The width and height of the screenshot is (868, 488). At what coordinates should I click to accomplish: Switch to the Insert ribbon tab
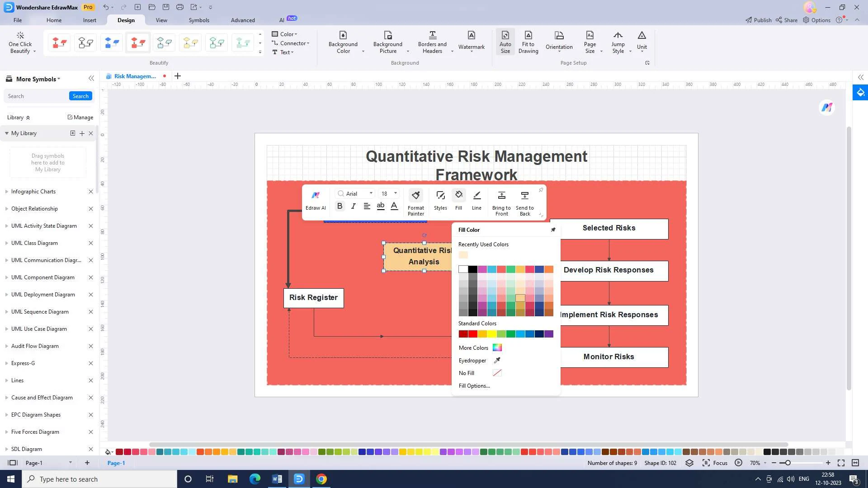click(90, 20)
